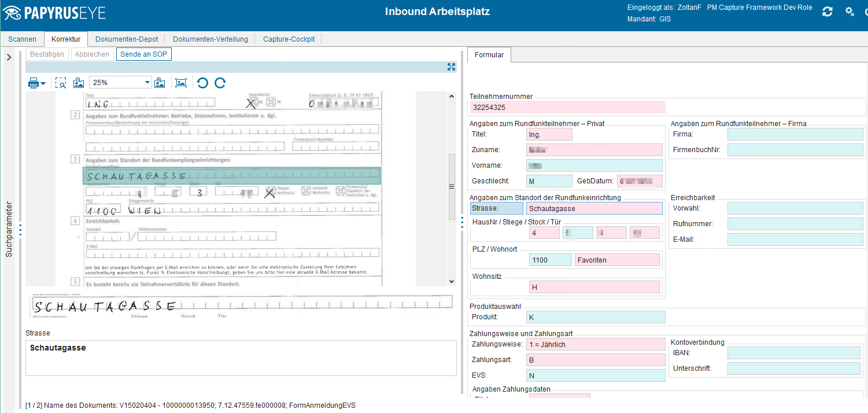Screen dimensions: 868x413
Task: Click scroll down arrow of document viewer
Action: point(452,281)
